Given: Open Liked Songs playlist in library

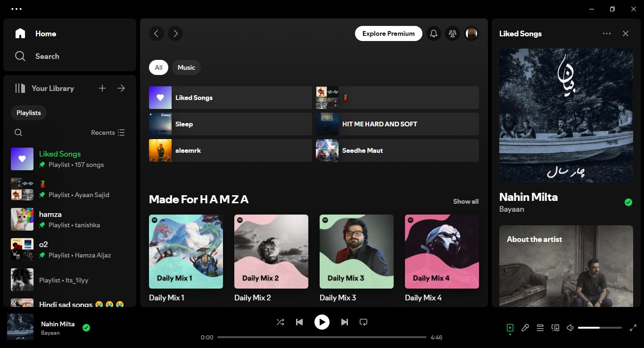Looking at the screenshot, I should tap(70, 159).
